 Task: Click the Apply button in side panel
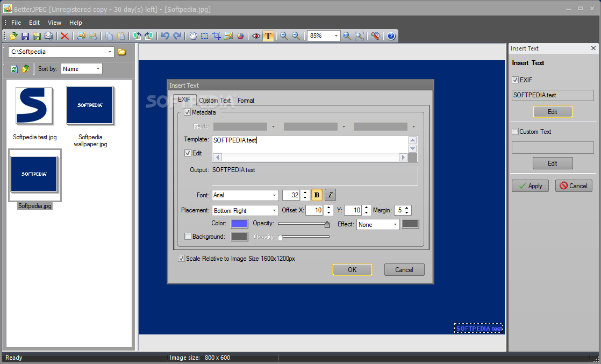pyautogui.click(x=530, y=186)
